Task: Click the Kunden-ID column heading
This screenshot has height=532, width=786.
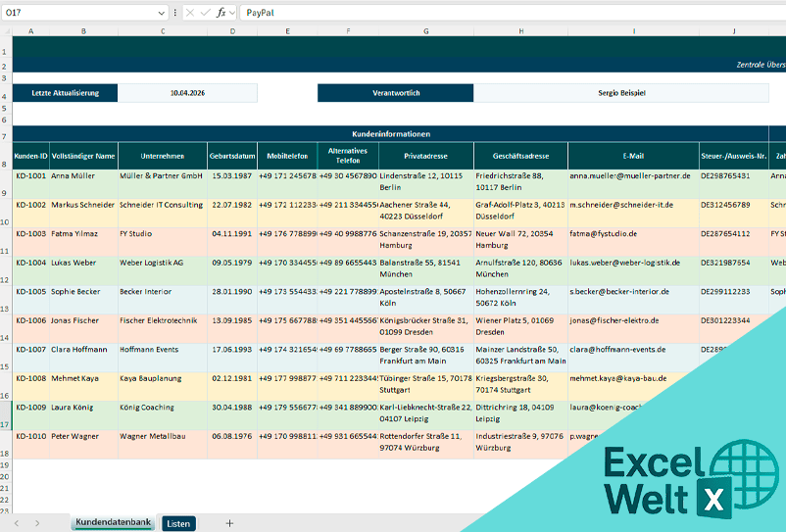Action: pos(31,156)
